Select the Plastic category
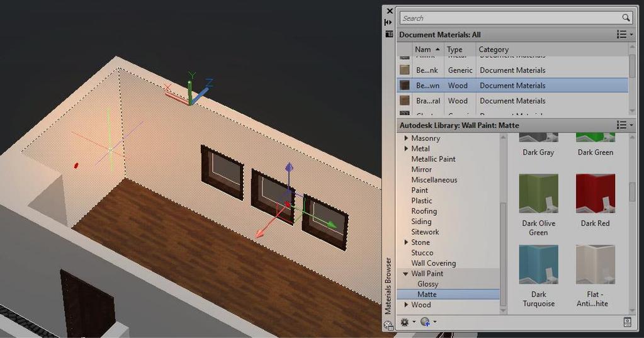Image resolution: width=644 pixels, height=338 pixels. click(421, 200)
